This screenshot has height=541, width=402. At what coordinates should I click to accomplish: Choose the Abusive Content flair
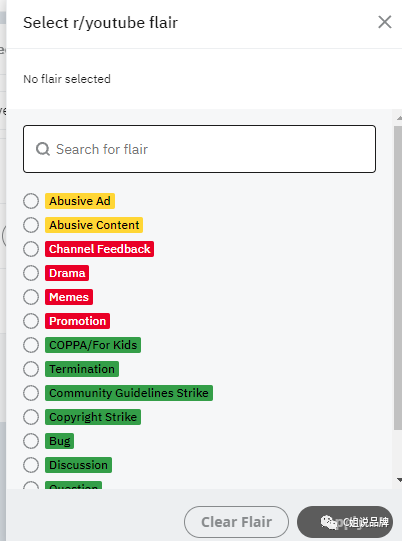31,225
